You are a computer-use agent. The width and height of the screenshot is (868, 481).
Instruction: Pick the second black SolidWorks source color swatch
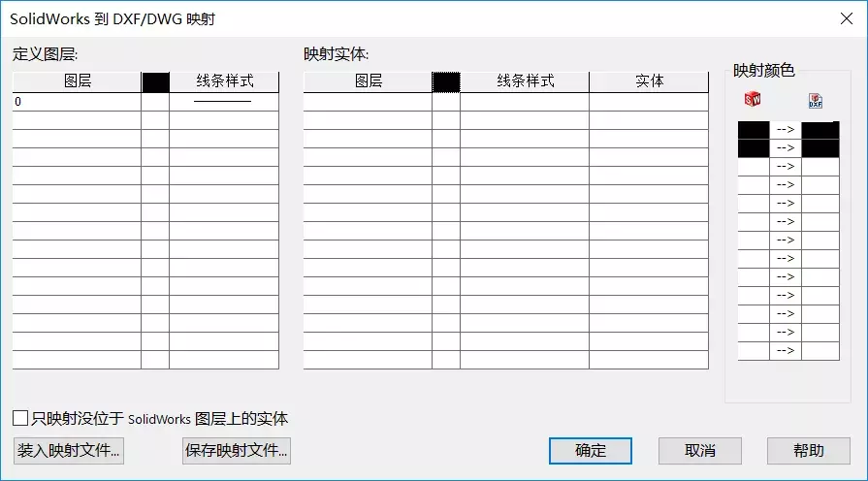[754, 148]
